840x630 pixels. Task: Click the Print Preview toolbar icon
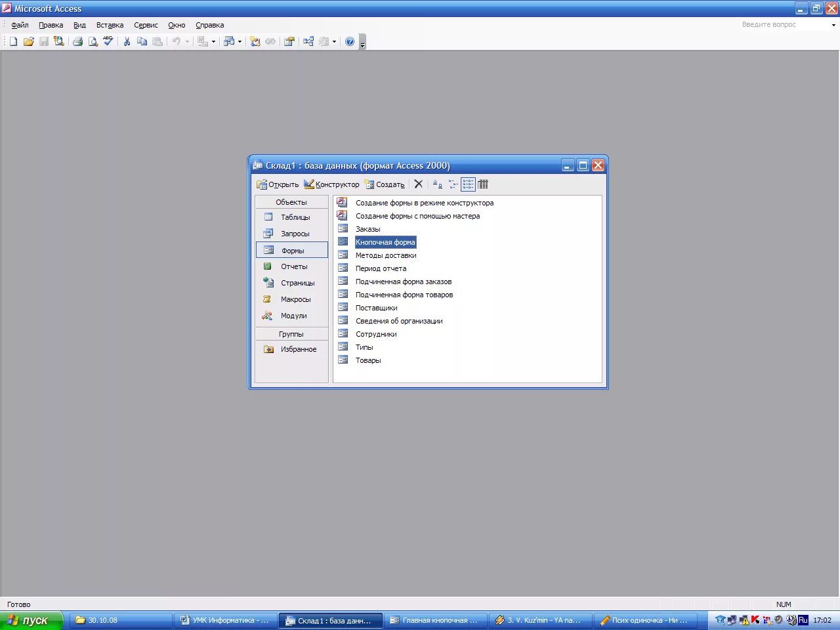[93, 41]
